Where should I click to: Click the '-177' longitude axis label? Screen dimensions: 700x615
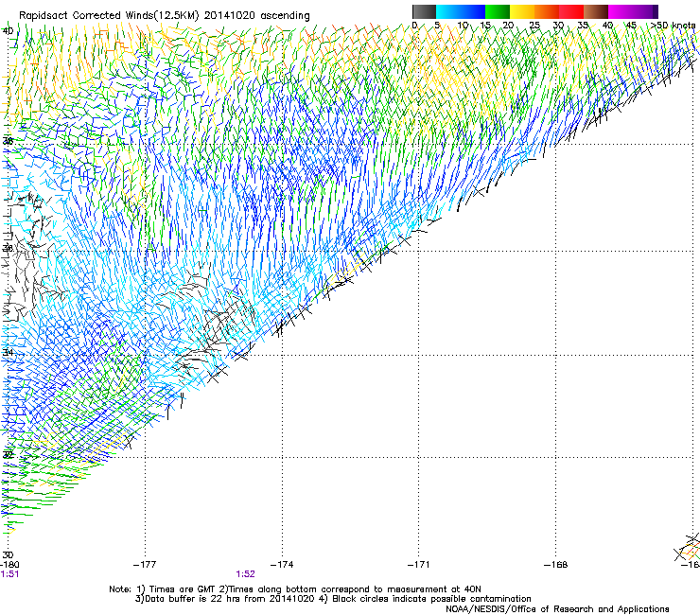pos(145,565)
